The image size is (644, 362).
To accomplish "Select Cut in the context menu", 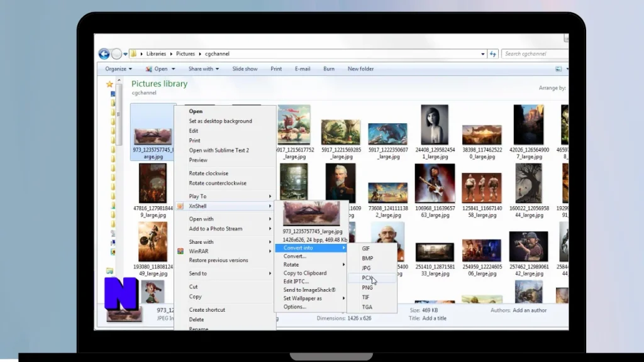I will (193, 287).
